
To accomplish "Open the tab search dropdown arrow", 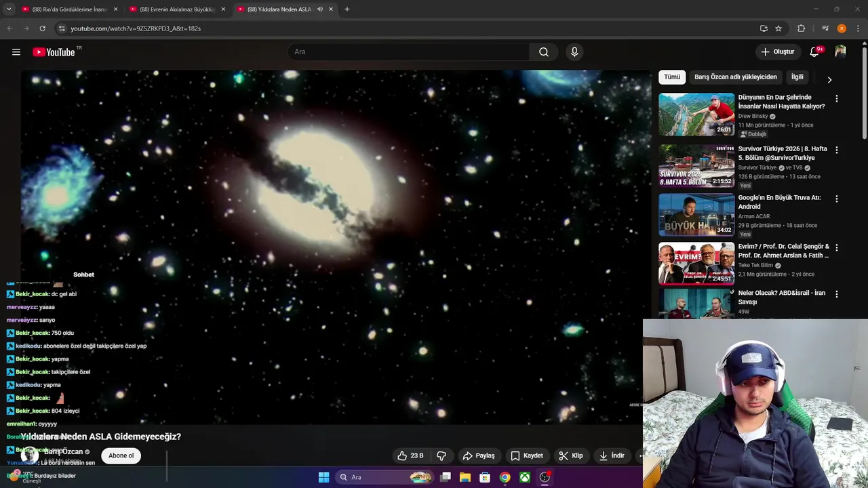I will pos(9,9).
